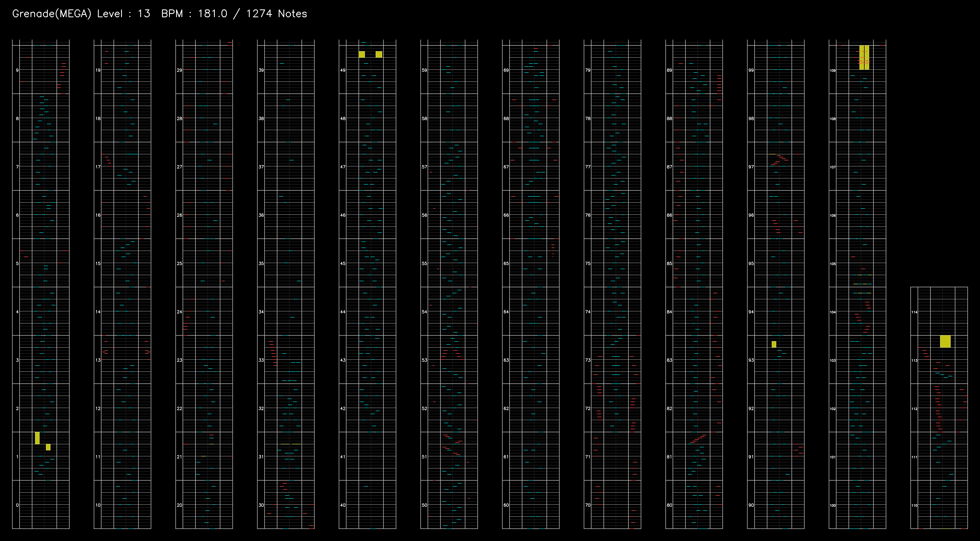The image size is (980, 541).
Task: Click the left tall yellow bar in measure 109
Action: [862, 58]
